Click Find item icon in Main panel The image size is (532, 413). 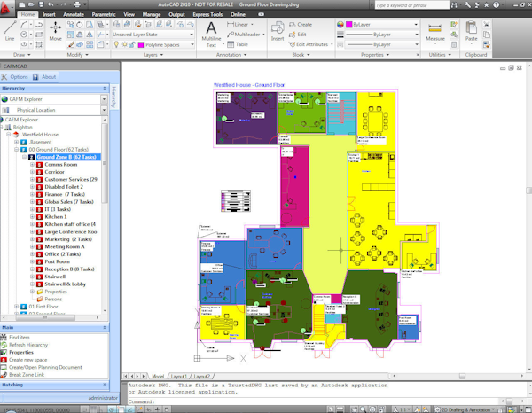(4, 337)
